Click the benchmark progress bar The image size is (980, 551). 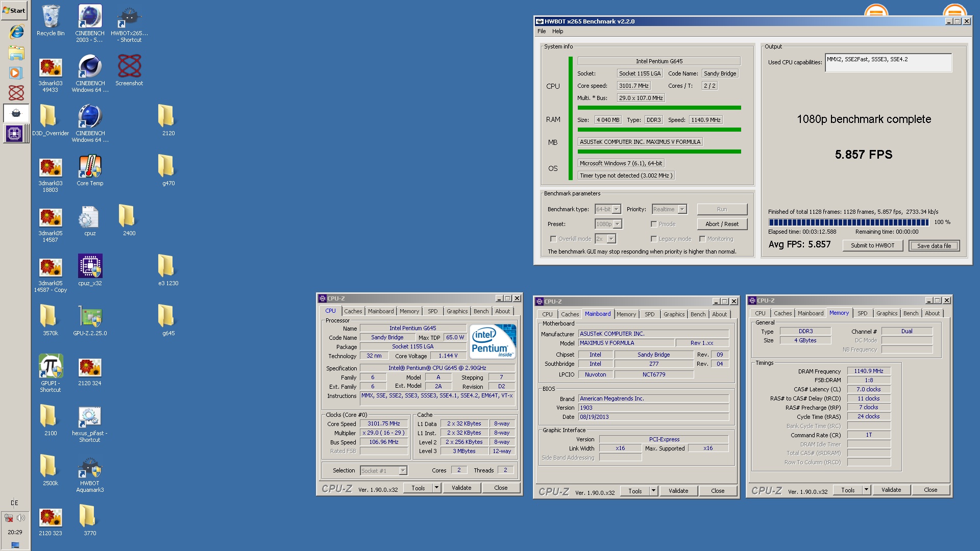coord(848,222)
